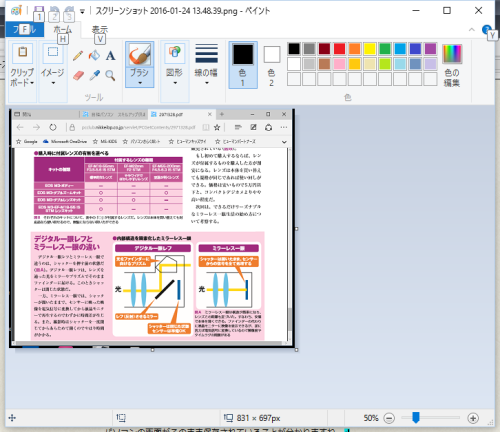500x432 pixels.
Task: Click the right-edge canvas resize handle
Action: (296, 229)
